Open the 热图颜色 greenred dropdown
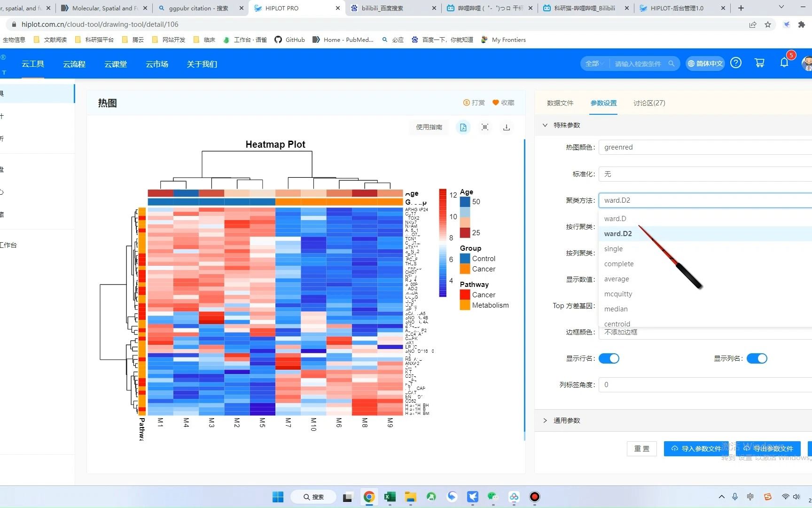 [x=705, y=147]
